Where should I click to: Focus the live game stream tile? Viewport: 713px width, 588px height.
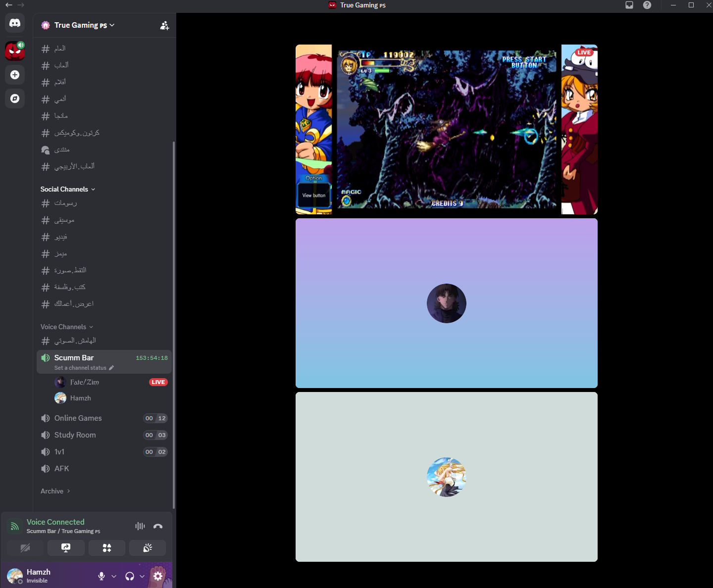pos(447,130)
